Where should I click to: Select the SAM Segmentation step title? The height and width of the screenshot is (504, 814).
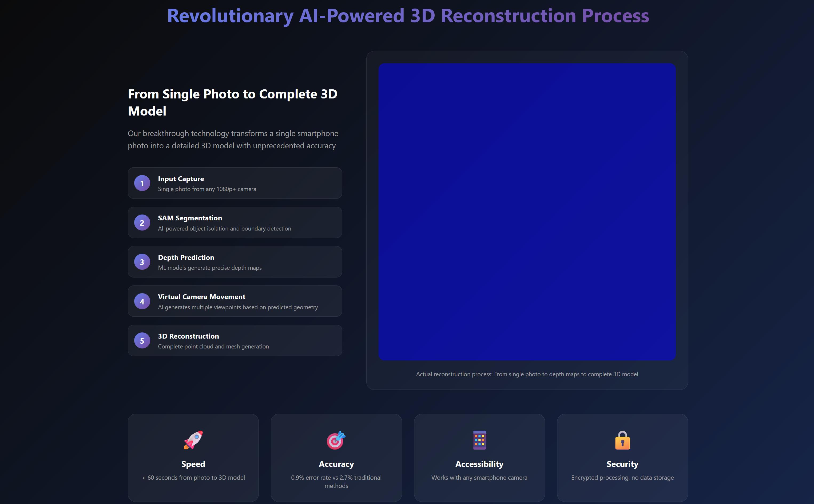click(x=190, y=218)
